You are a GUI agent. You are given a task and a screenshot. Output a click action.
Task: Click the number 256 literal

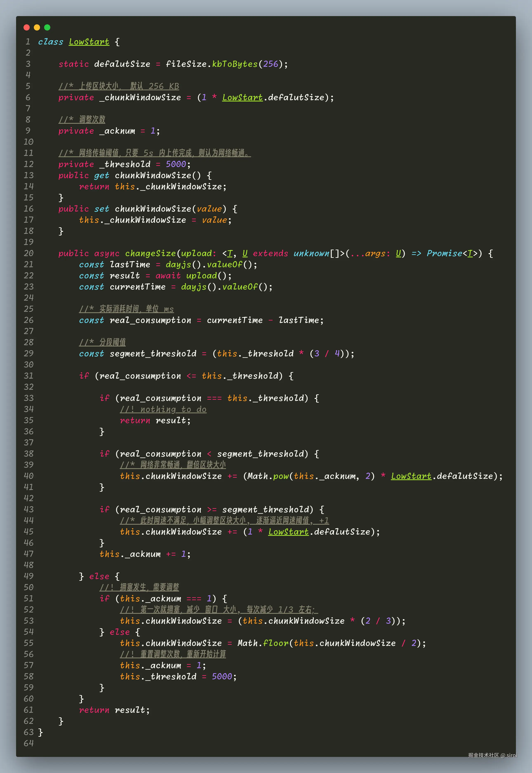click(x=270, y=64)
